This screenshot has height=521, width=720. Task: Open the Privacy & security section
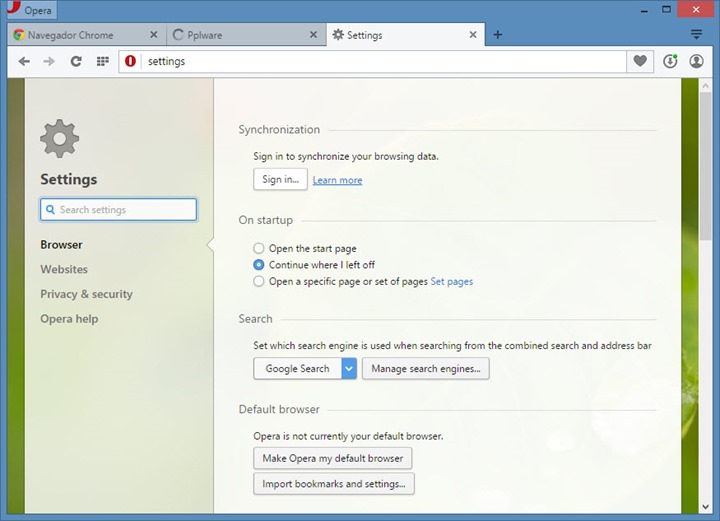(86, 294)
